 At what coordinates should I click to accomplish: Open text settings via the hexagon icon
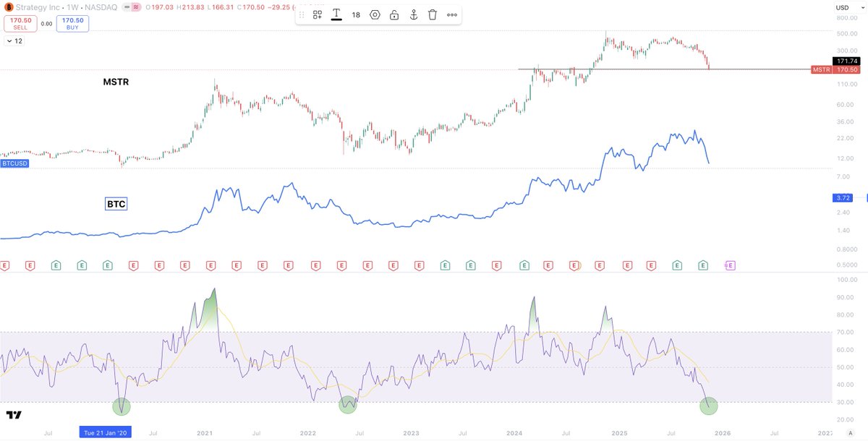point(374,14)
